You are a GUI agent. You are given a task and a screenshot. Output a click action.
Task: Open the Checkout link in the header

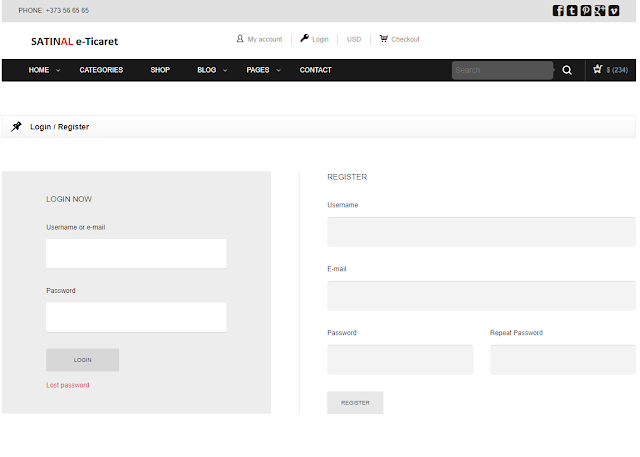tap(399, 39)
